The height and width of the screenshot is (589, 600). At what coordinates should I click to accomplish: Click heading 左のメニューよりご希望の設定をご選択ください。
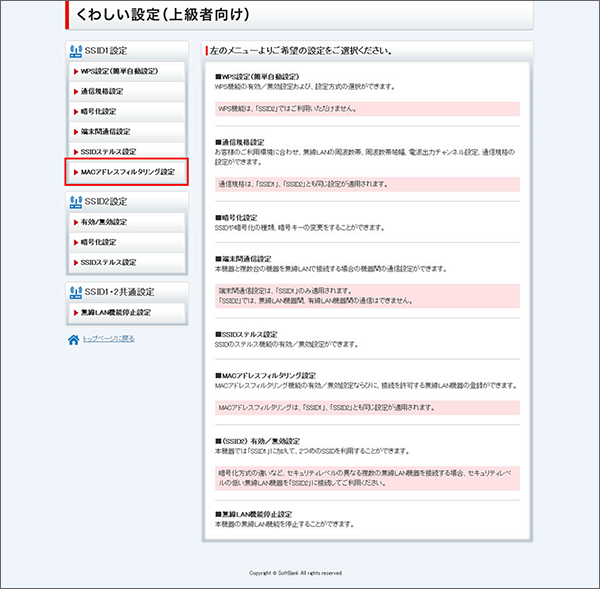(x=301, y=51)
